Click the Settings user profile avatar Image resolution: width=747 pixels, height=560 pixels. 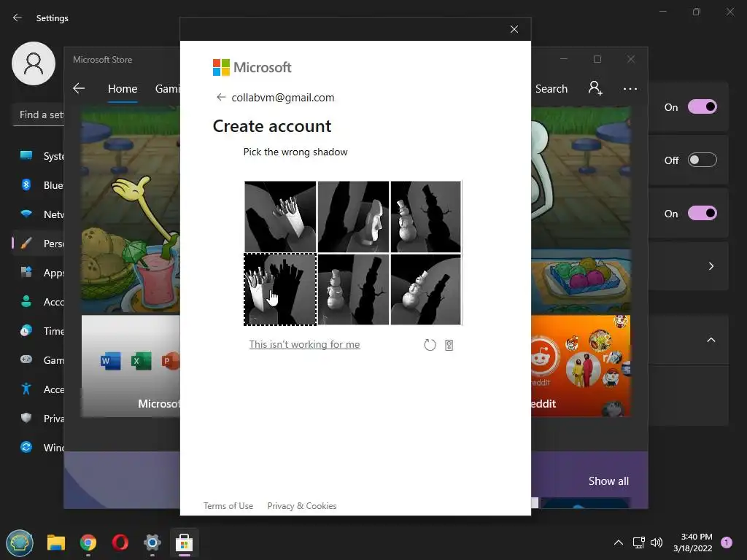pyautogui.click(x=34, y=63)
